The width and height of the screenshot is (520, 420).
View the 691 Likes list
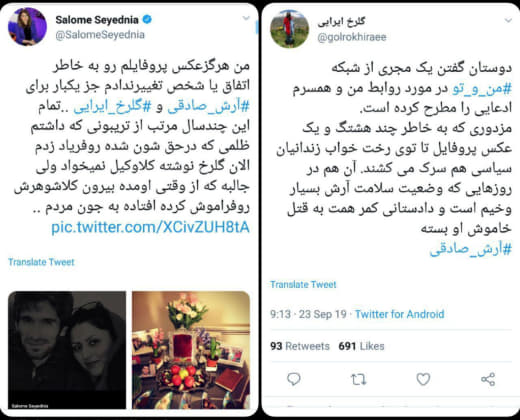pyautogui.click(x=361, y=346)
